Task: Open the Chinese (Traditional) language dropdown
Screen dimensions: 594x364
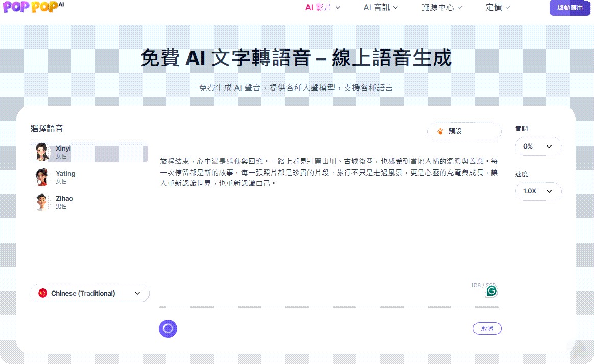Action: 90,293
